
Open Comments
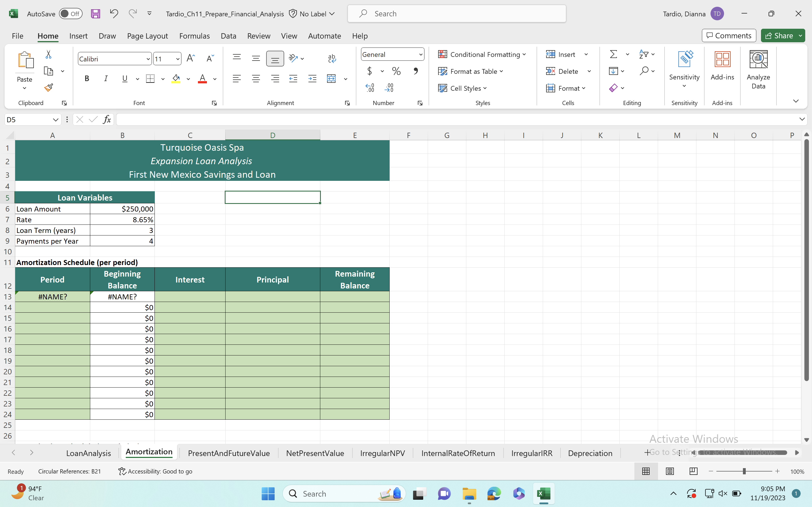point(729,35)
